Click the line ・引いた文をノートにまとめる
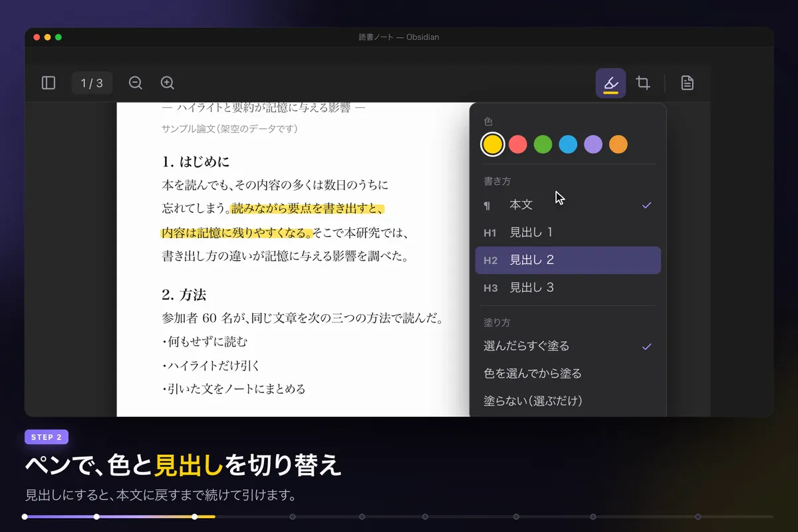 click(233, 389)
